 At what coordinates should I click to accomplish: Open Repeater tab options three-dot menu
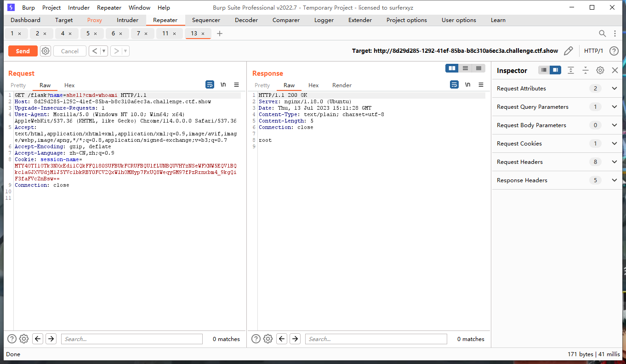(616, 34)
